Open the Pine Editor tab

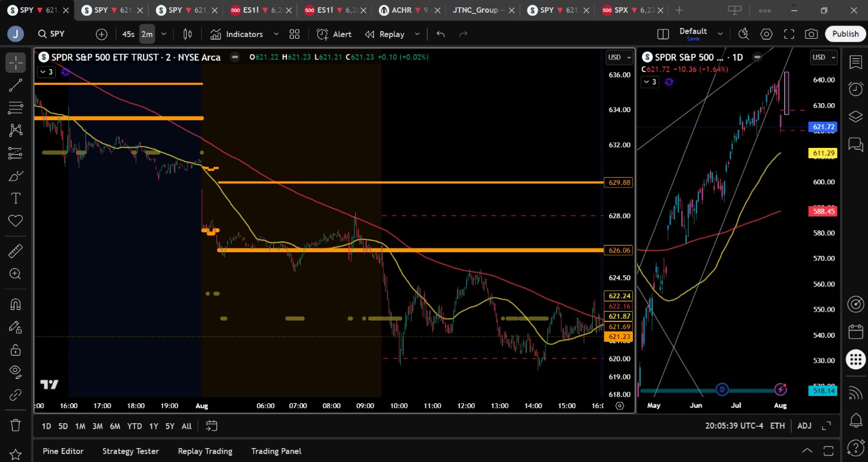tap(63, 451)
